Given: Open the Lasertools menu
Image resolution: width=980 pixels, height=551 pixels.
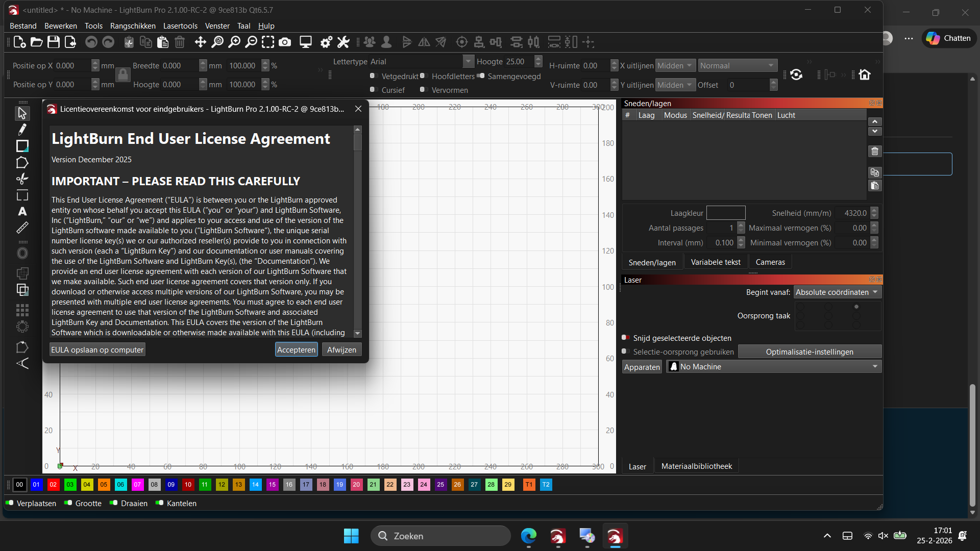Looking at the screenshot, I should (180, 26).
